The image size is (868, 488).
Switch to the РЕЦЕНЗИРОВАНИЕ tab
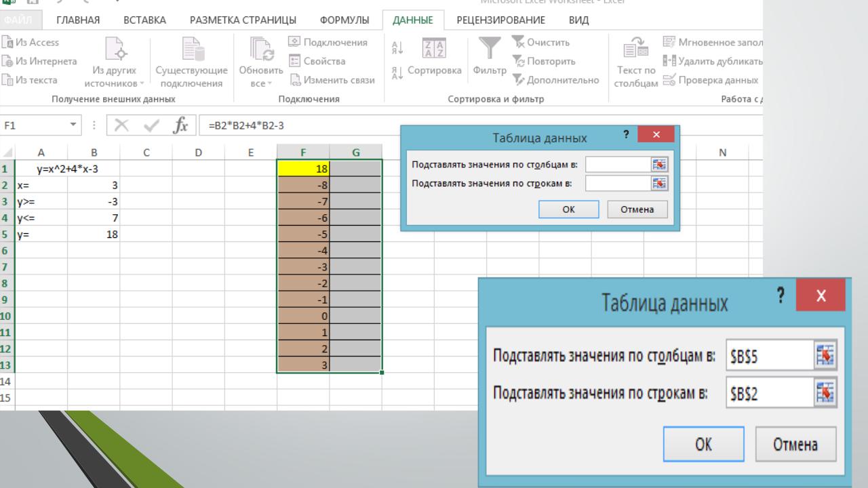pos(501,20)
